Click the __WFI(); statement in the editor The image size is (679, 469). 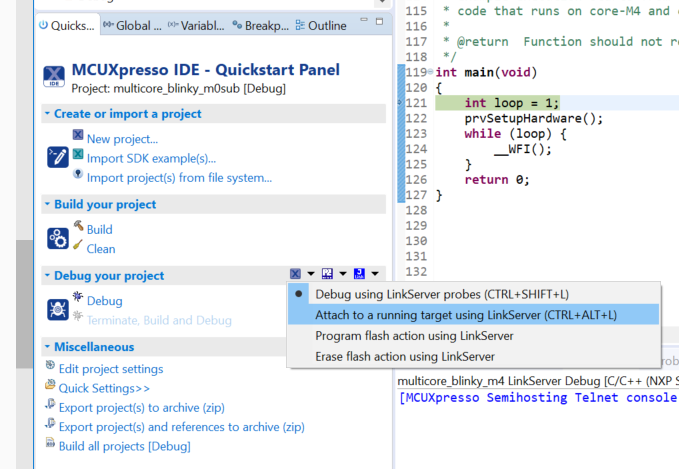click(523, 149)
